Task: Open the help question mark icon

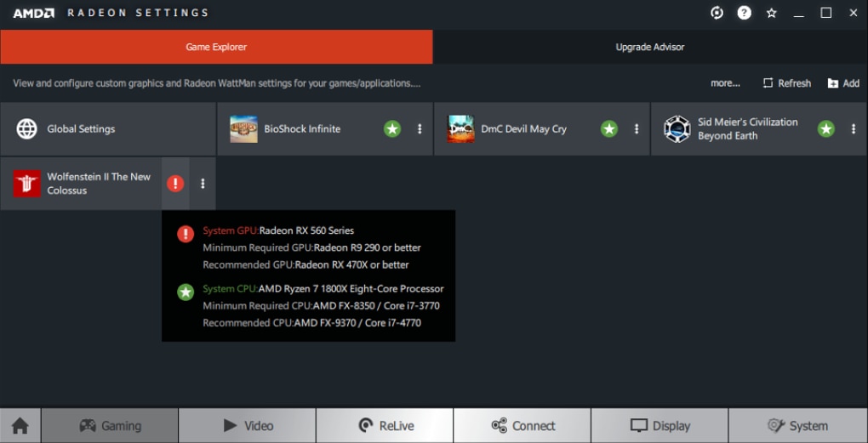Action: 744,13
